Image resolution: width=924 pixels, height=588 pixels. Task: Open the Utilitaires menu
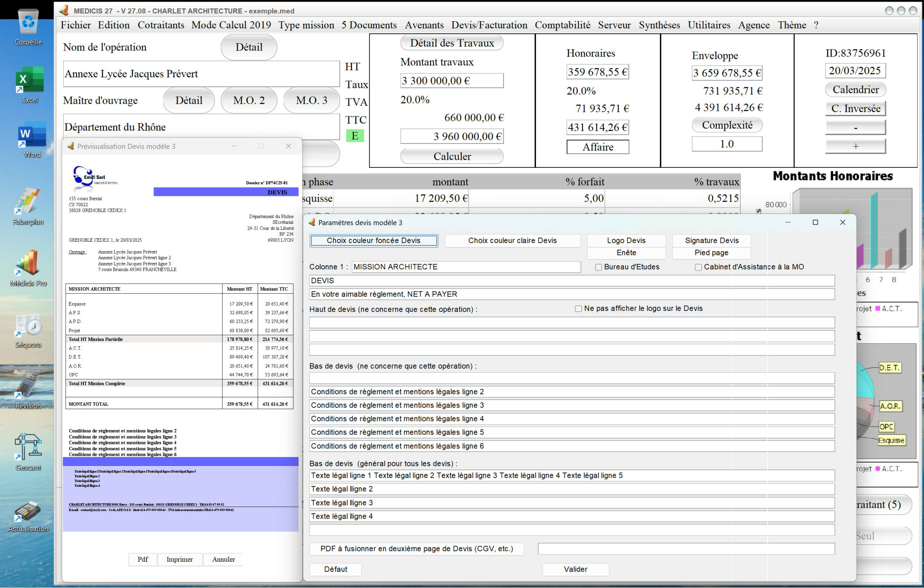point(709,25)
